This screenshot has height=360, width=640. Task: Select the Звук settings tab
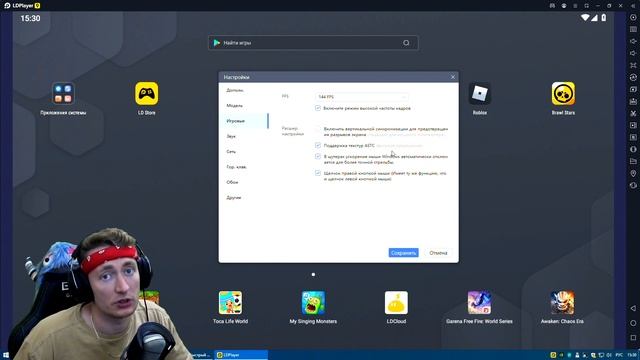click(244, 136)
